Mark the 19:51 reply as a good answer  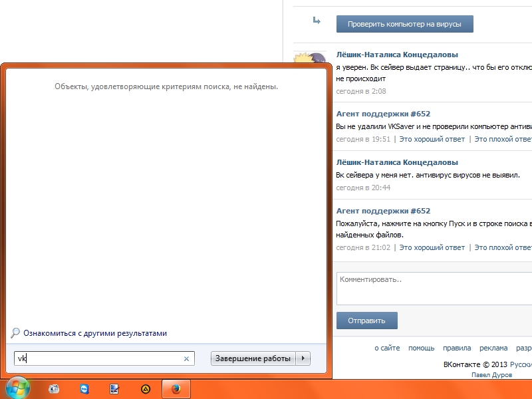click(x=432, y=139)
